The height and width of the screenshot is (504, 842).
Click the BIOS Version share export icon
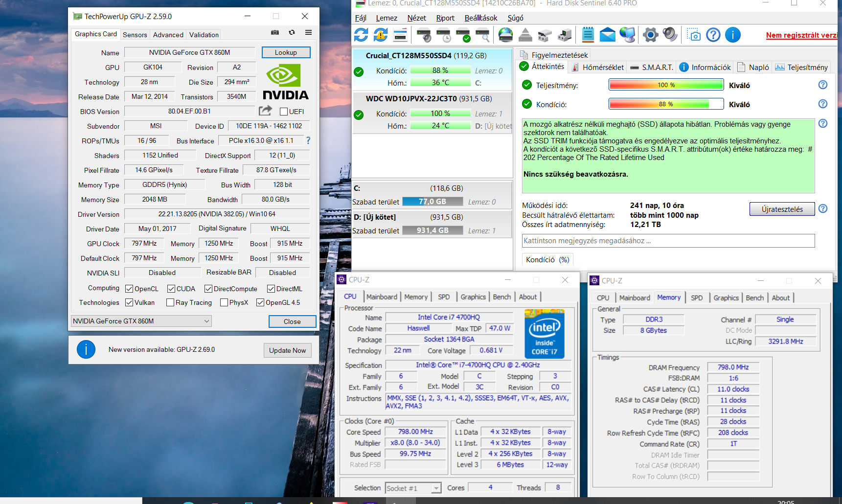coord(265,111)
